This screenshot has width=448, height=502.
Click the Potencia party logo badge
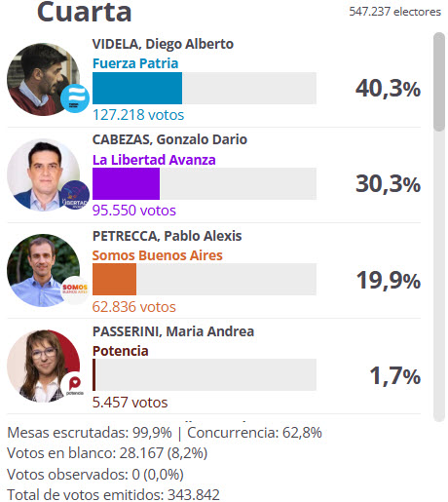75,386
